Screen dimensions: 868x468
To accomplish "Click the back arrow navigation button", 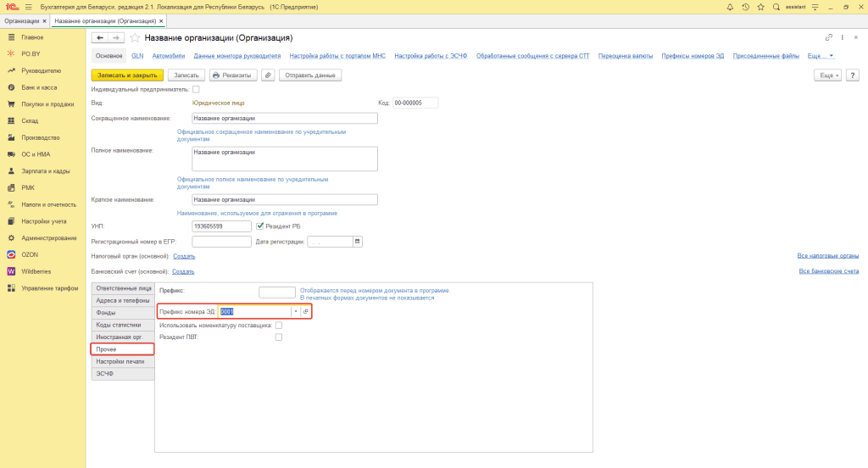I will point(100,38).
